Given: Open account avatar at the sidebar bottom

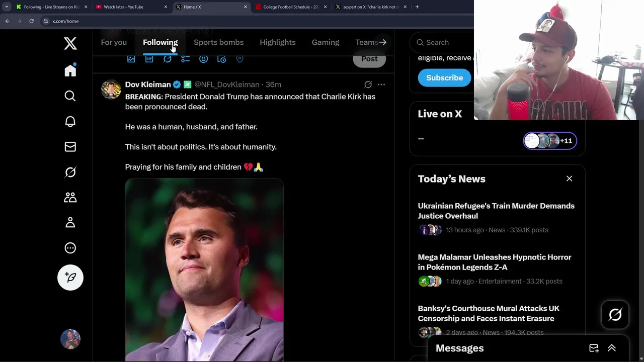Looking at the screenshot, I should tap(70, 339).
